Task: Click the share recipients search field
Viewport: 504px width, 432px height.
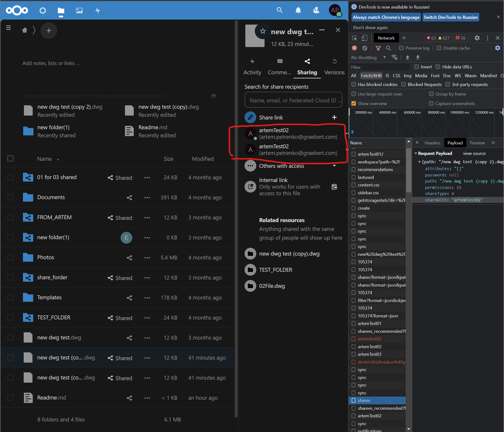Action: 293,100
